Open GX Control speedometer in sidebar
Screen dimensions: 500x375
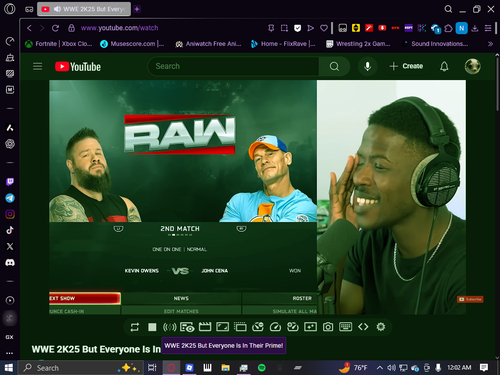pyautogui.click(x=10, y=41)
